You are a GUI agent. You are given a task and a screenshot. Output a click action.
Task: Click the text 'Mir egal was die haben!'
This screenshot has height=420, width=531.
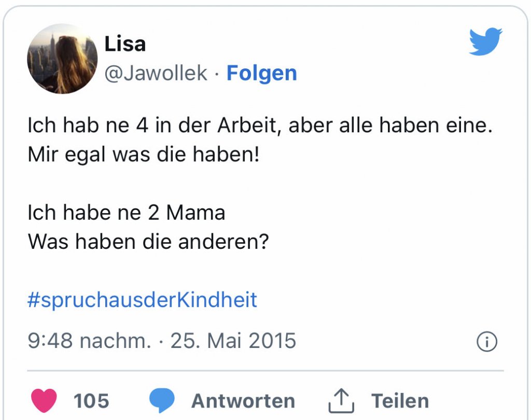(x=143, y=155)
